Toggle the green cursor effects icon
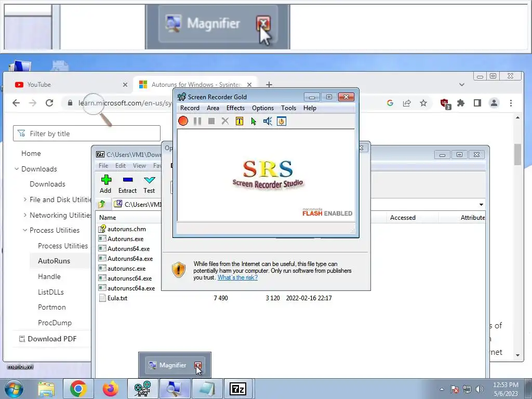Screen dimensions: 532x399 (x=254, y=121)
